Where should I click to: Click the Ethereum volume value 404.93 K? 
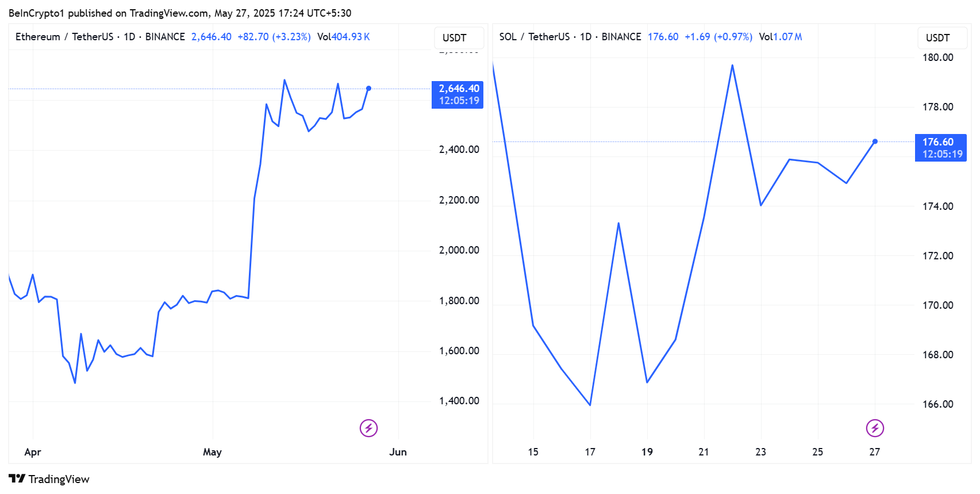[x=351, y=37]
